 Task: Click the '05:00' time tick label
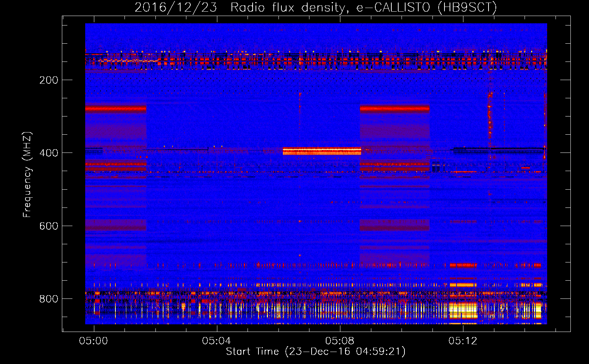click(x=94, y=341)
